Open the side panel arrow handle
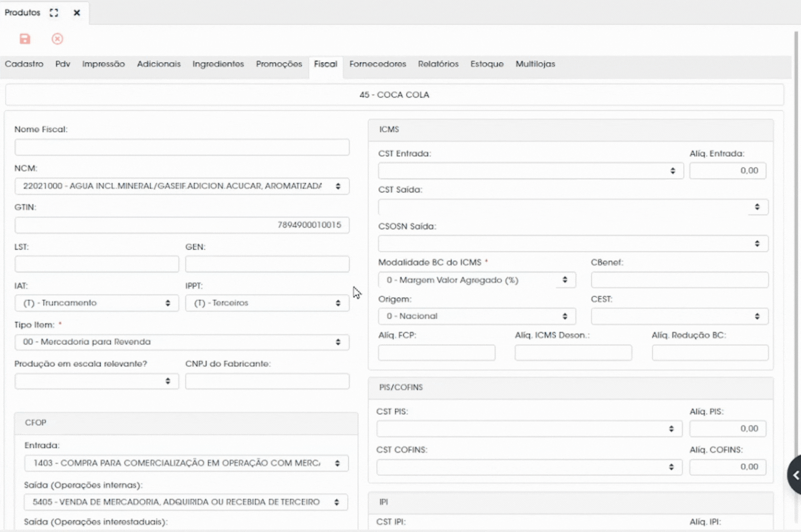 [x=795, y=475]
